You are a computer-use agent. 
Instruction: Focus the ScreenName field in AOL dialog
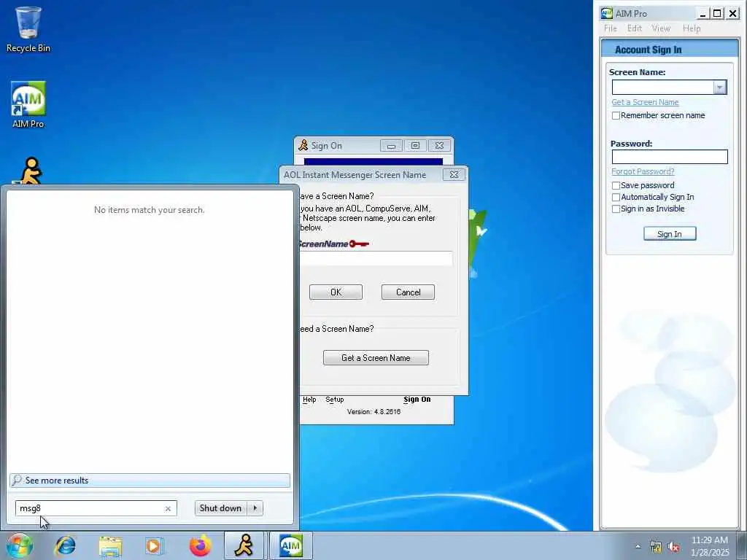(x=376, y=258)
